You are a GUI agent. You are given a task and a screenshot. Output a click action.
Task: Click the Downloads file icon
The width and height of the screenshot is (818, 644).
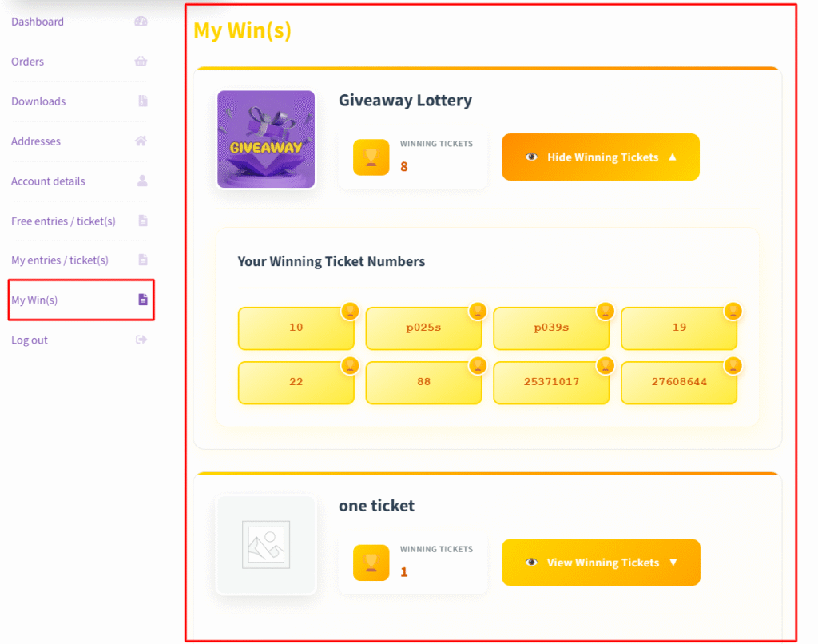142,101
